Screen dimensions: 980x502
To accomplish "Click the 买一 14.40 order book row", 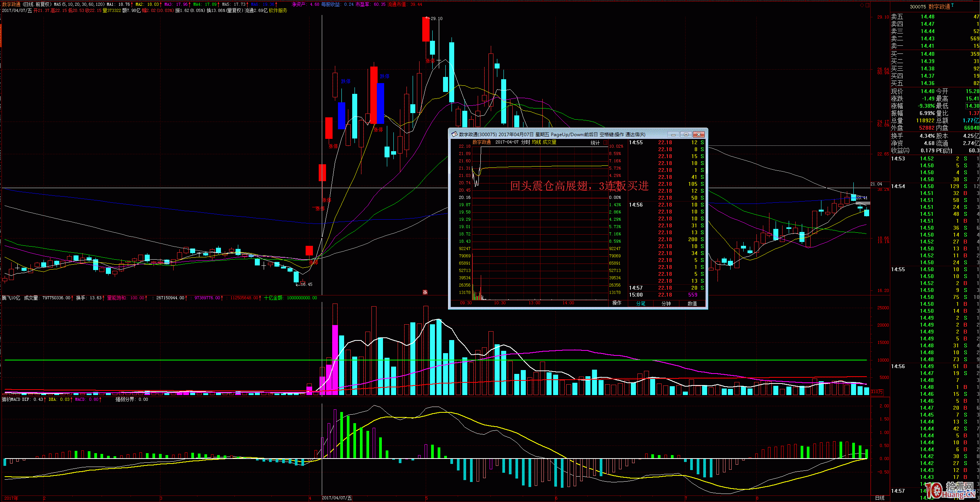I will tap(935, 54).
